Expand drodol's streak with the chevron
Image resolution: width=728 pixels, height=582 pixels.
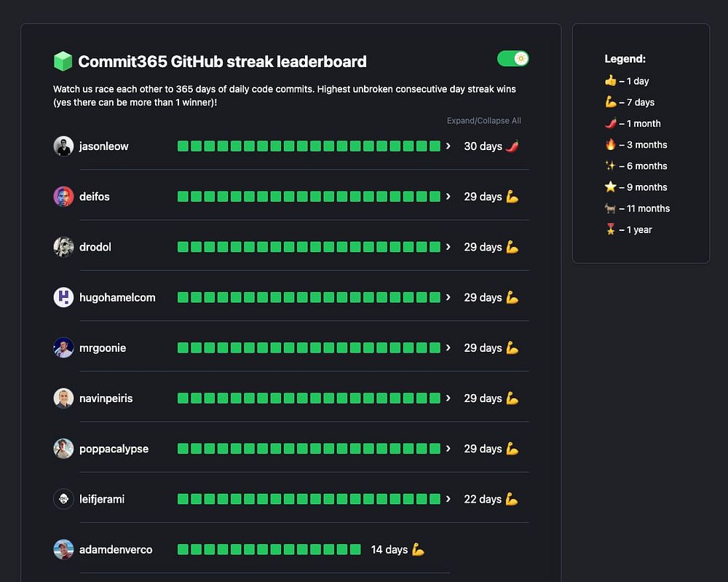coord(448,247)
